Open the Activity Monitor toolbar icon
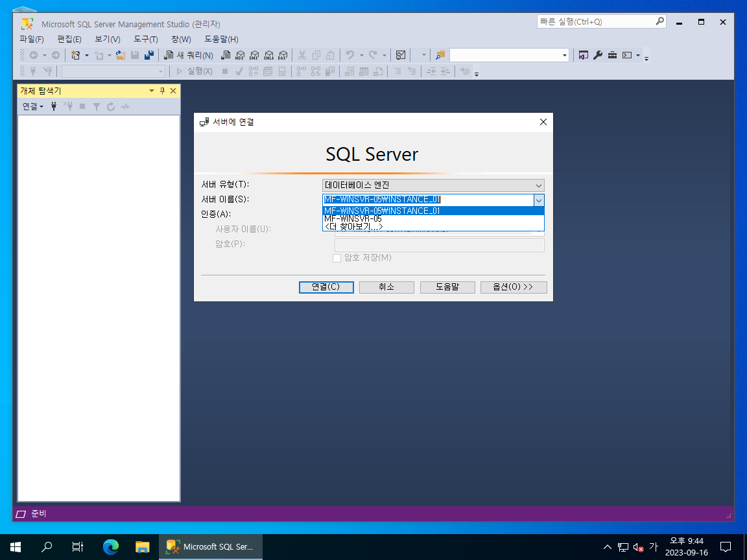Image resolution: width=747 pixels, height=560 pixels. tap(401, 55)
